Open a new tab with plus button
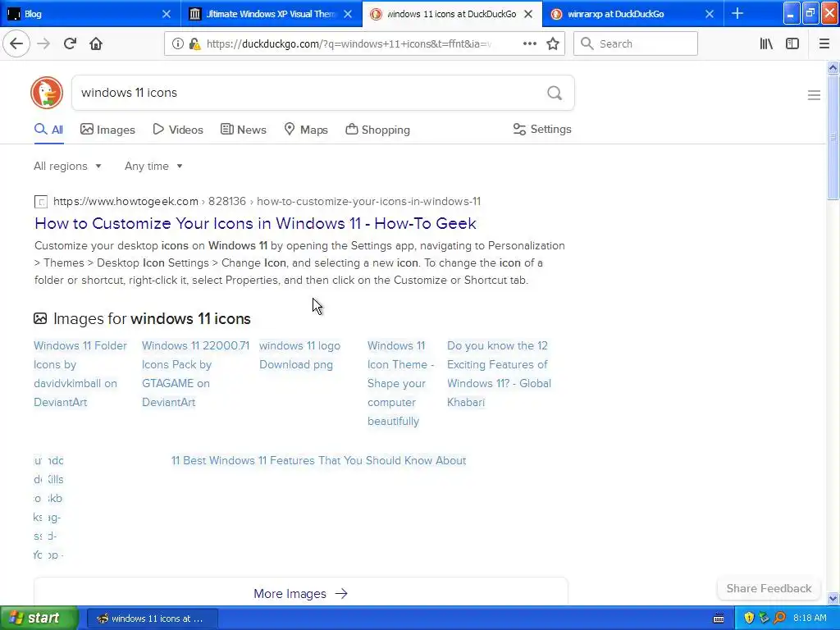The image size is (840, 630). (737, 13)
